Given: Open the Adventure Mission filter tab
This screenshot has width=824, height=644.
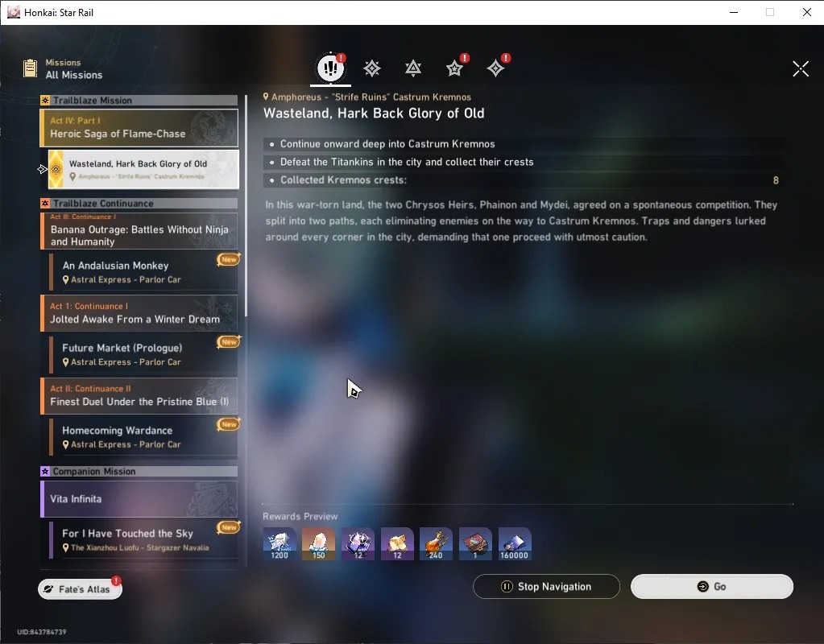Looking at the screenshot, I should pos(495,68).
